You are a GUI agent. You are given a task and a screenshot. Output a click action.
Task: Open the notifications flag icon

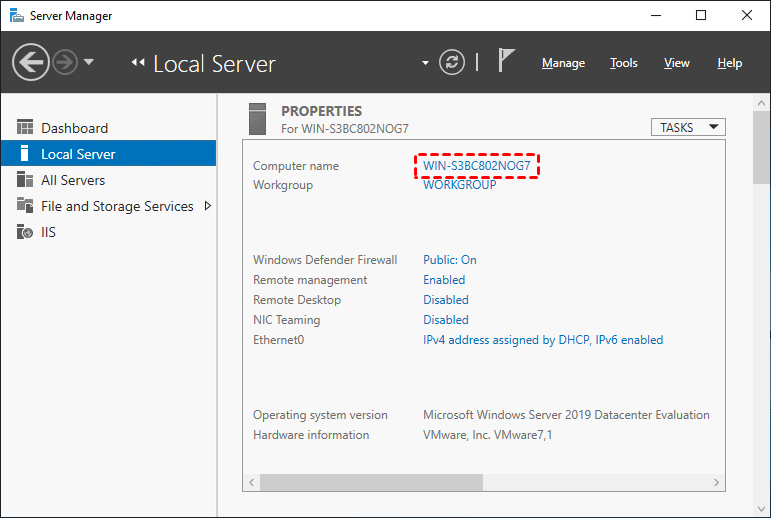[507, 62]
